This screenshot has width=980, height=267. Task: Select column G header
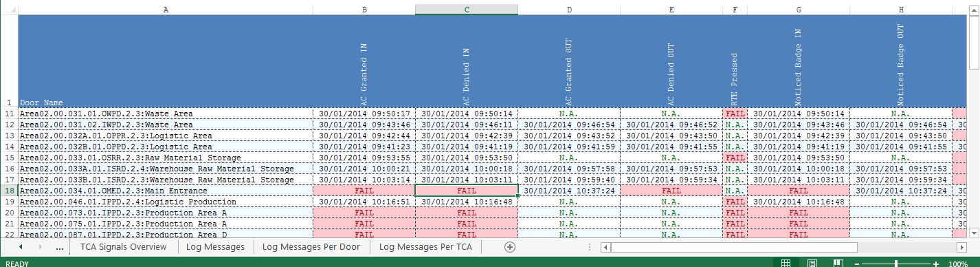tap(799, 10)
